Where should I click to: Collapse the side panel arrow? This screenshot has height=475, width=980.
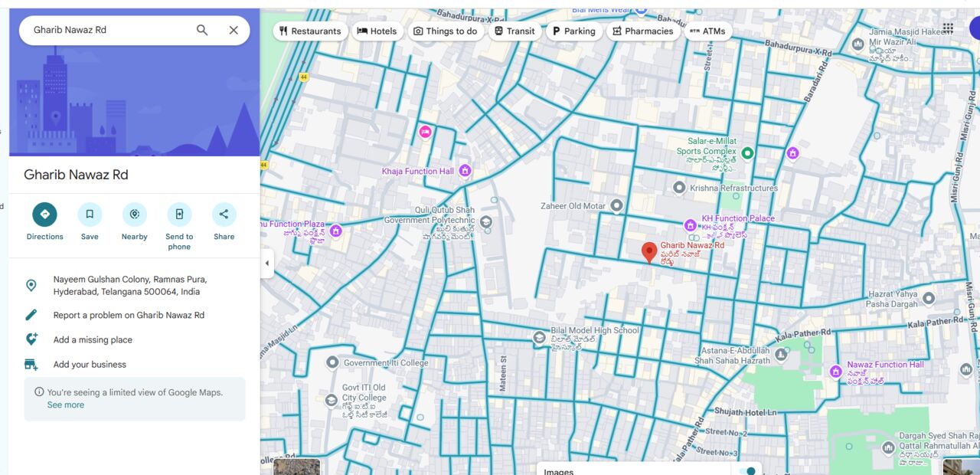click(x=267, y=264)
